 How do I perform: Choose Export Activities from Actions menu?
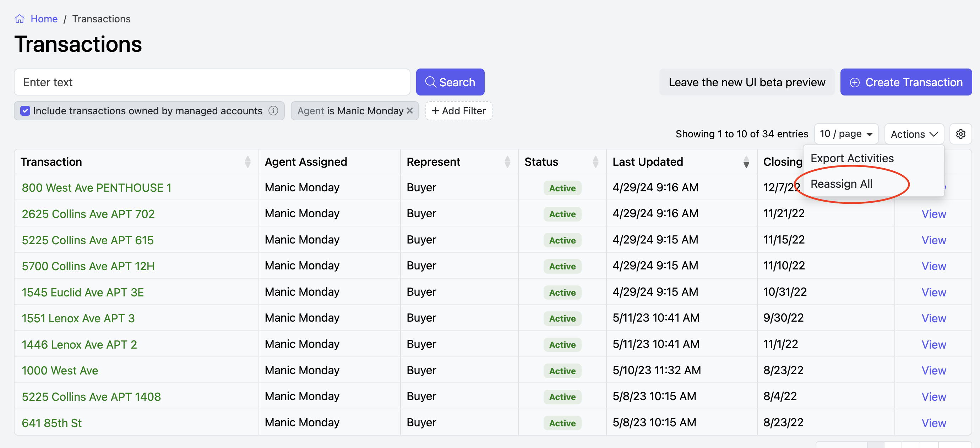point(852,158)
